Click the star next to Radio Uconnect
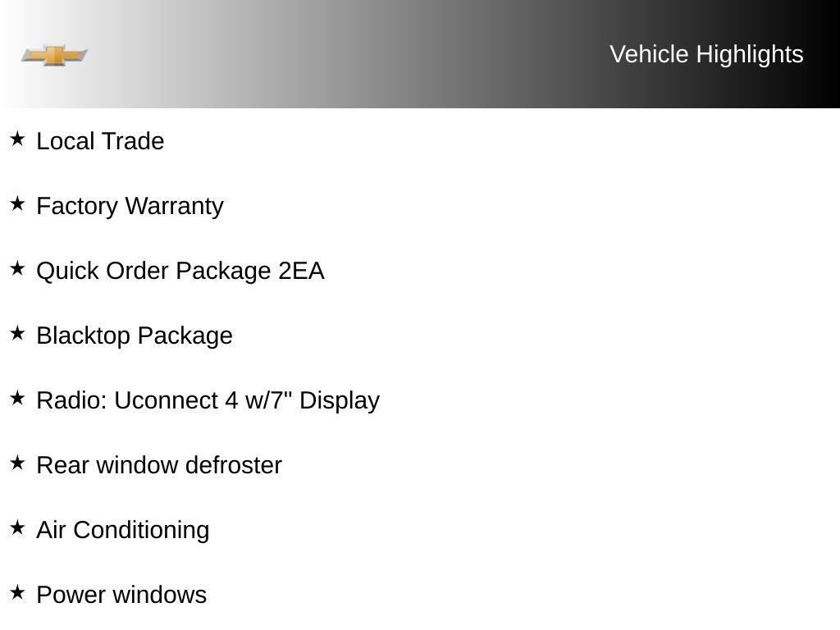 pos(17,398)
